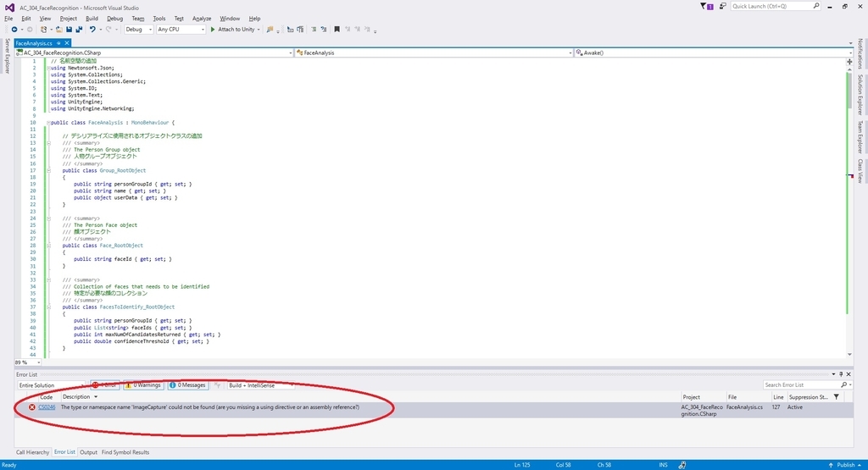Click Publish in the status bar
The width and height of the screenshot is (868, 470).
[845, 465]
